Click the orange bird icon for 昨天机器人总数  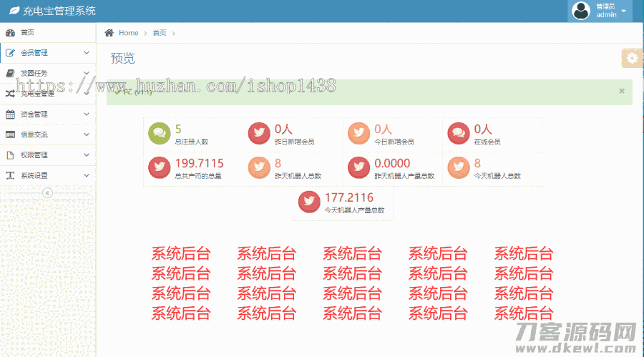click(259, 167)
